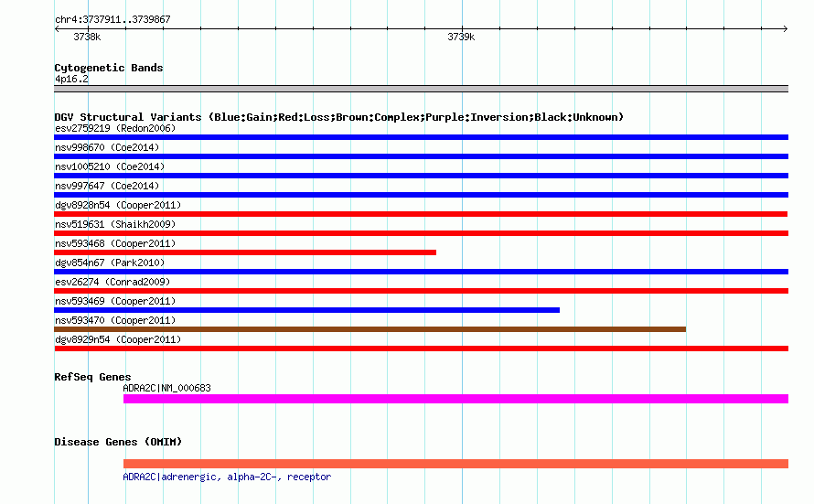Click the left arrow of the ruler
This screenshot has width=814, height=504.
[x=57, y=29]
